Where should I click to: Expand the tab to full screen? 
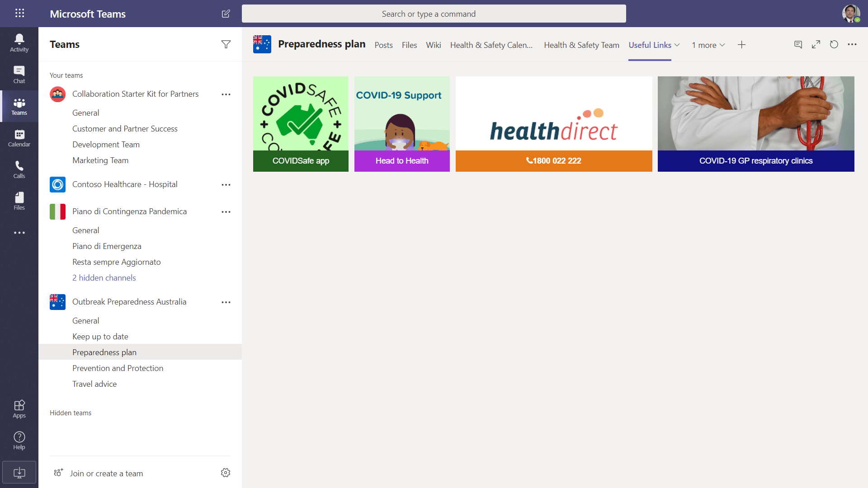coord(816,44)
